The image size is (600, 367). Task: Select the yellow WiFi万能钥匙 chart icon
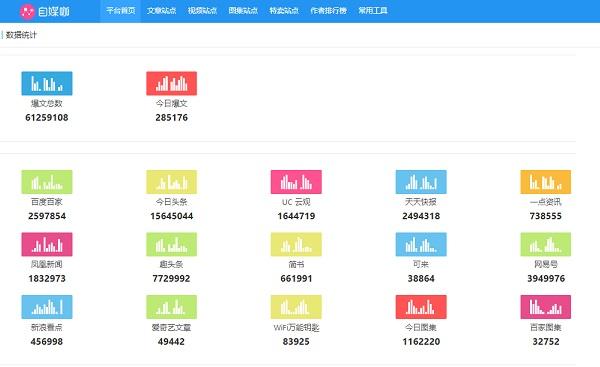296,307
